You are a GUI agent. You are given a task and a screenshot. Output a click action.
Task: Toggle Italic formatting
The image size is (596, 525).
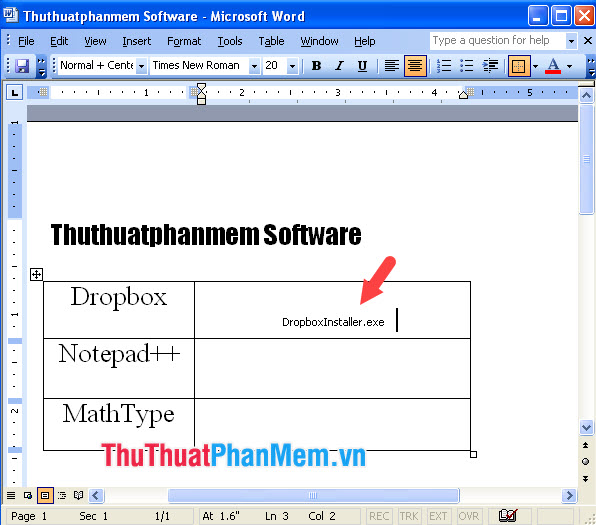339,66
